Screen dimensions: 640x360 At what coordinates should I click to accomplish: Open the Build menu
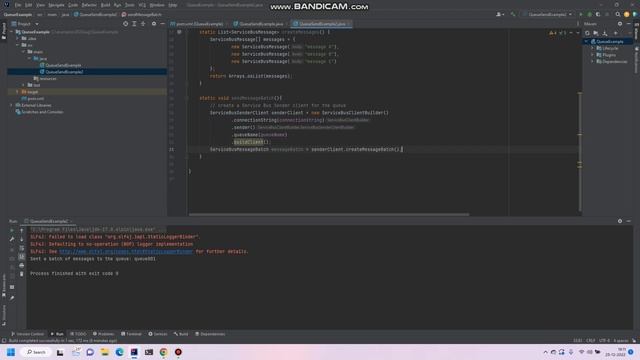click(x=105, y=5)
